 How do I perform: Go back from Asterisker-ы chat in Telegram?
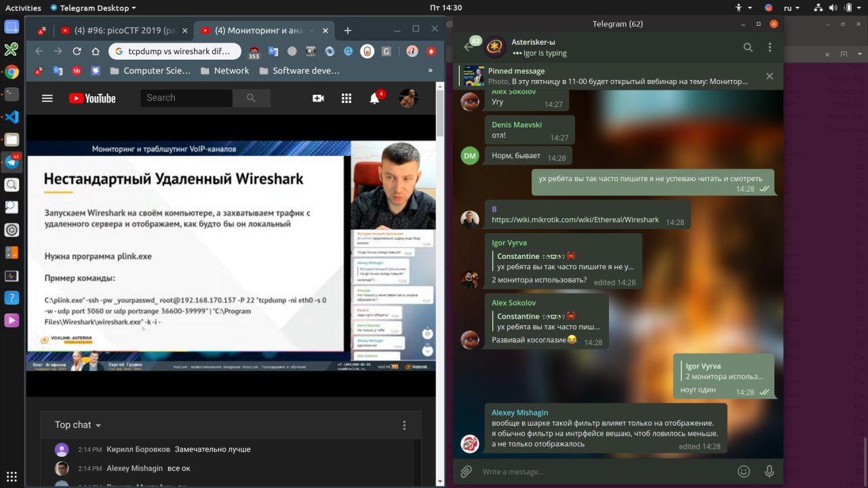tap(468, 47)
